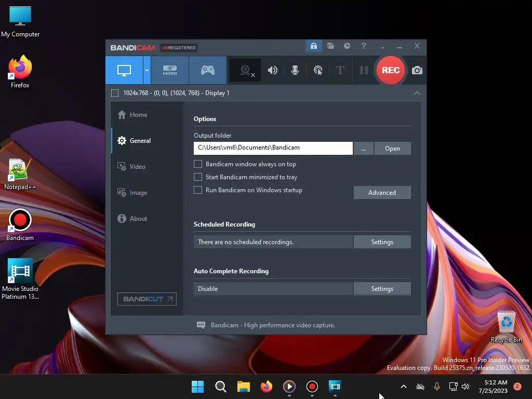Collapse the capture area bar chevron
The height and width of the screenshot is (399, 532).
click(417, 93)
